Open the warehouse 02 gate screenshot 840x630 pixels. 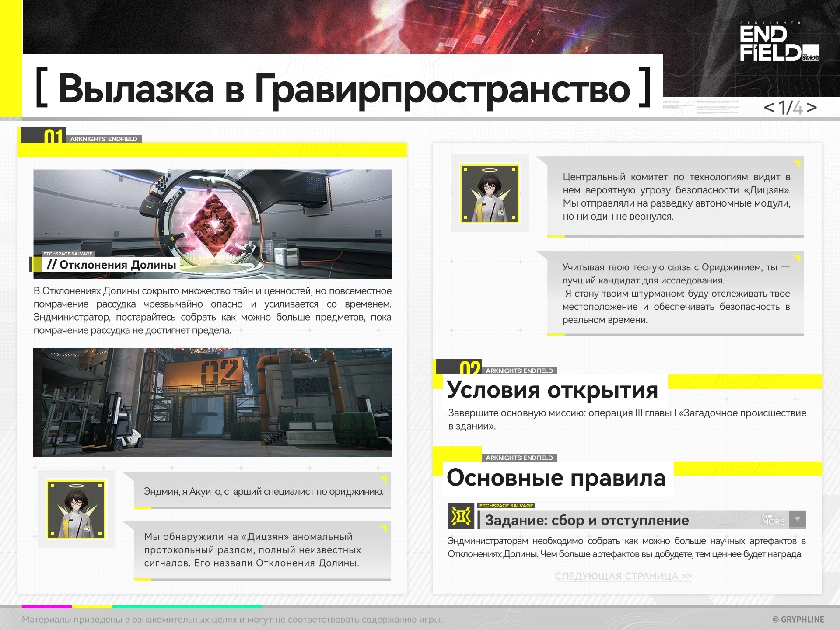213,402
